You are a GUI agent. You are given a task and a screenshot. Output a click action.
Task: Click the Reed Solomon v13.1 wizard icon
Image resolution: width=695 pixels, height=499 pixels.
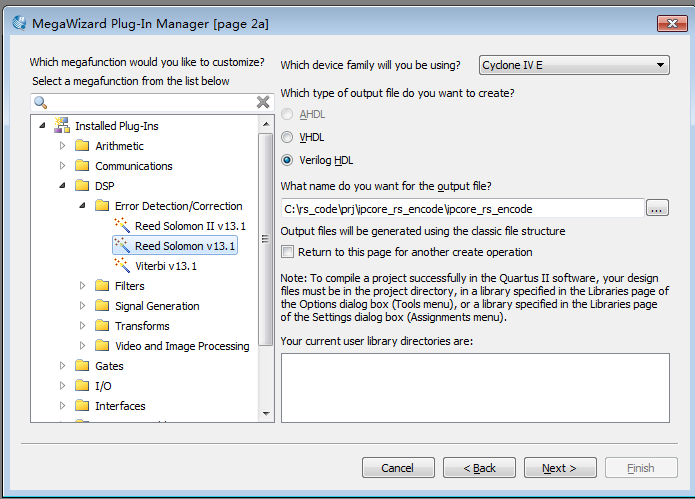[122, 245]
